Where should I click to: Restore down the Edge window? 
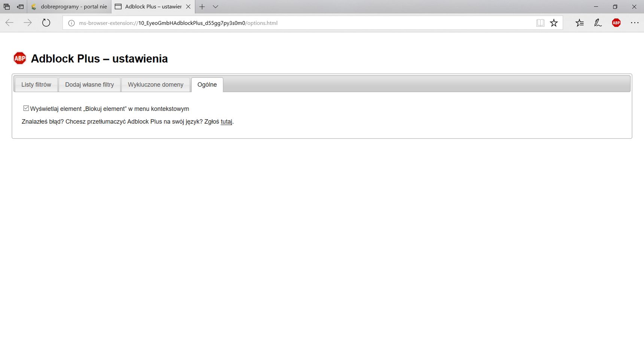click(615, 7)
